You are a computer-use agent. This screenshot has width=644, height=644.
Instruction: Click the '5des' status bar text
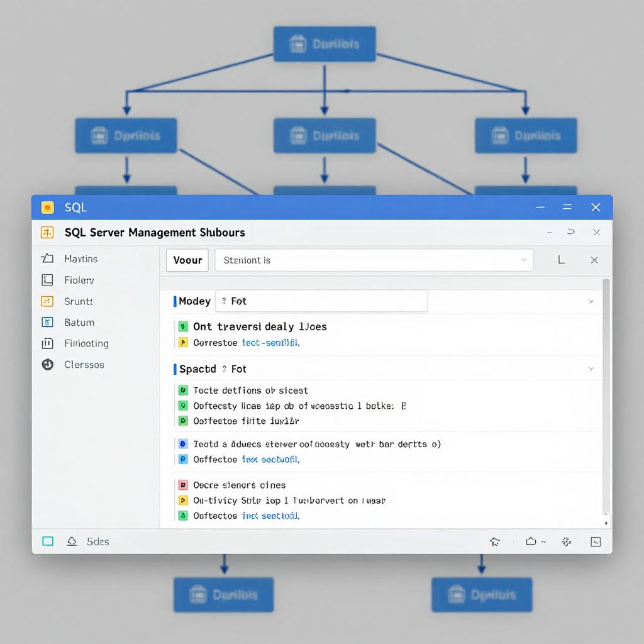97,541
